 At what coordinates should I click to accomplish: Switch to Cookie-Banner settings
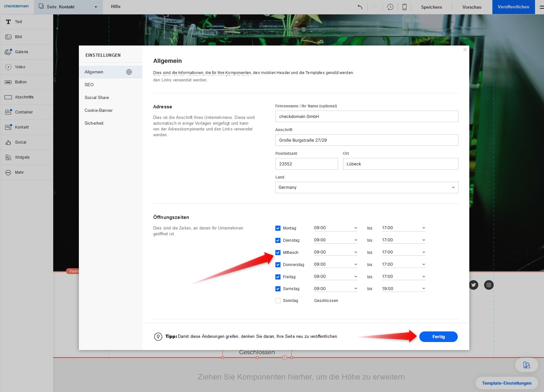[98, 111]
